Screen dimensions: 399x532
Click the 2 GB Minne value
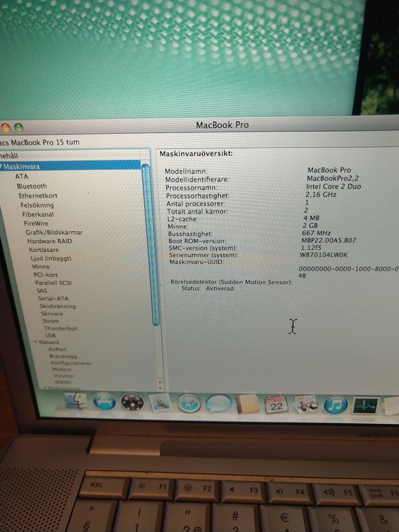click(310, 226)
